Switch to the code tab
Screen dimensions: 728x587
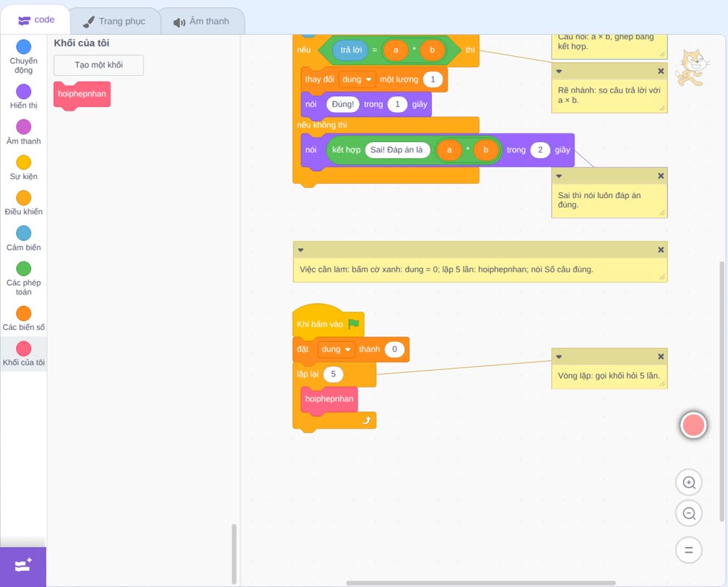(x=36, y=20)
